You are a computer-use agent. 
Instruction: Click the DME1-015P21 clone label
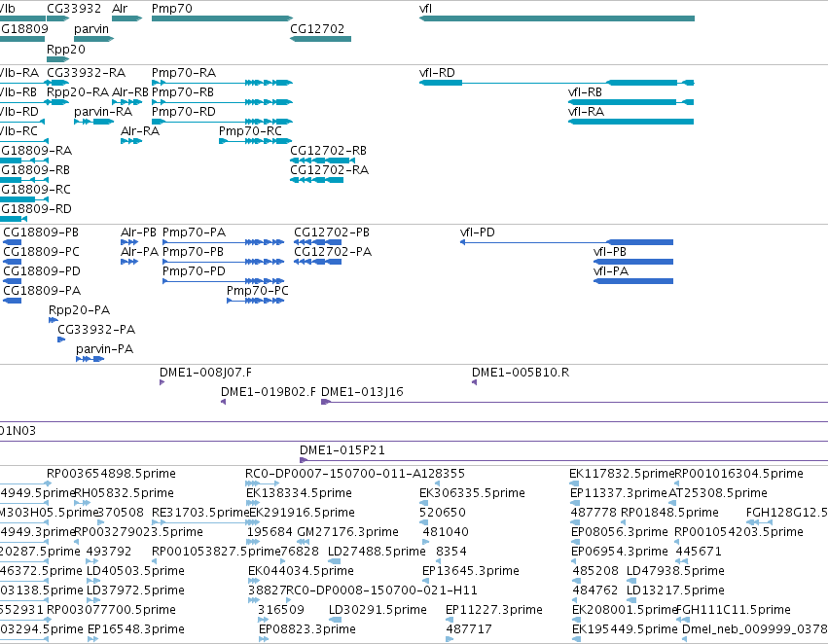(x=342, y=450)
